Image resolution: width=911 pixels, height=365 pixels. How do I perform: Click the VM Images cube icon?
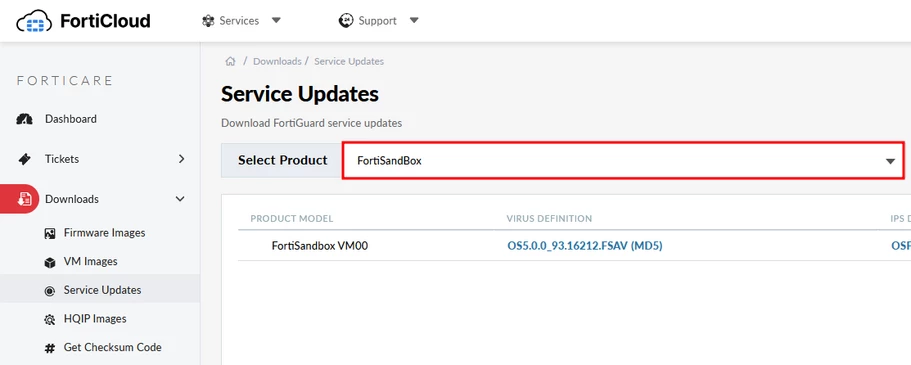[x=50, y=262]
